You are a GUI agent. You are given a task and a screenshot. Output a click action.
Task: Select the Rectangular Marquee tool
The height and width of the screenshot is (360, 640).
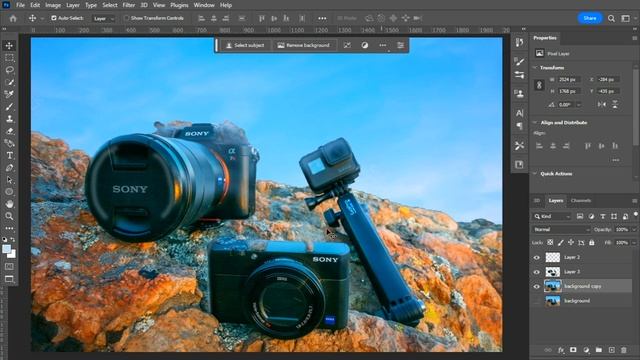9,58
